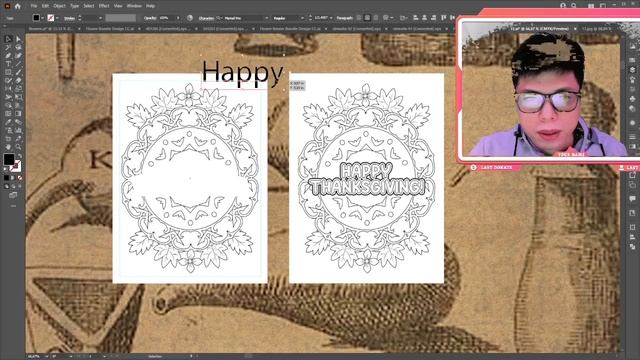Set color mode to solid Color
The image size is (640, 360).
(x=7, y=178)
